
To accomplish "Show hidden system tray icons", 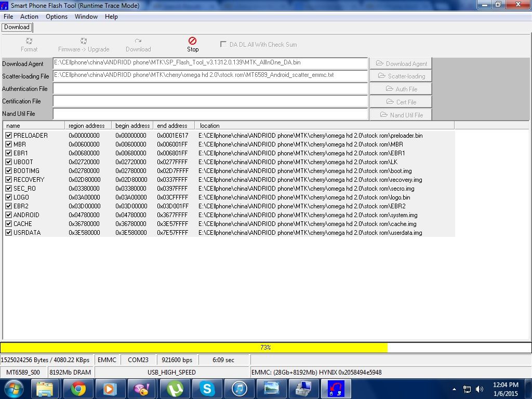I will click(455, 389).
